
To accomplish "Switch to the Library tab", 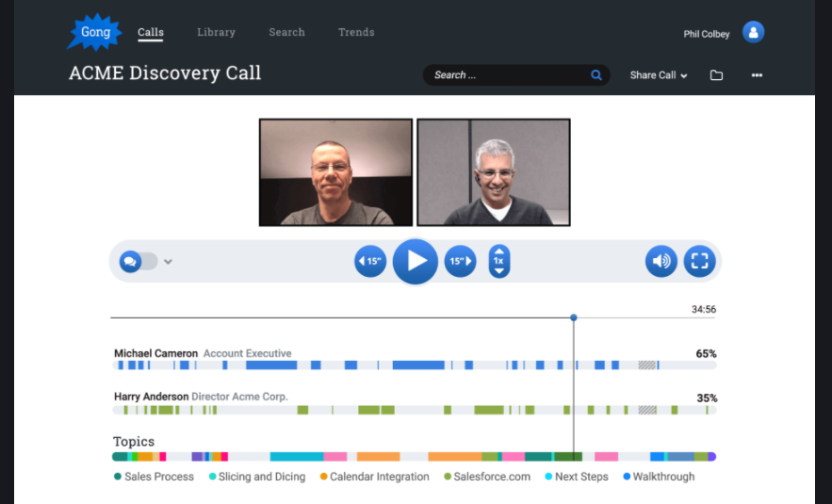I will click(x=216, y=32).
